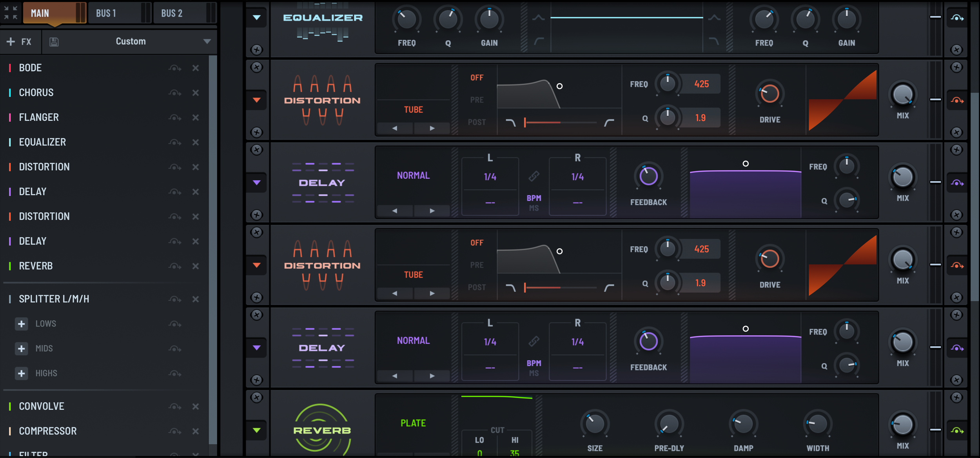The width and height of the screenshot is (980, 458).
Task: Switch to the BUS 1 tab
Action: 106,13
